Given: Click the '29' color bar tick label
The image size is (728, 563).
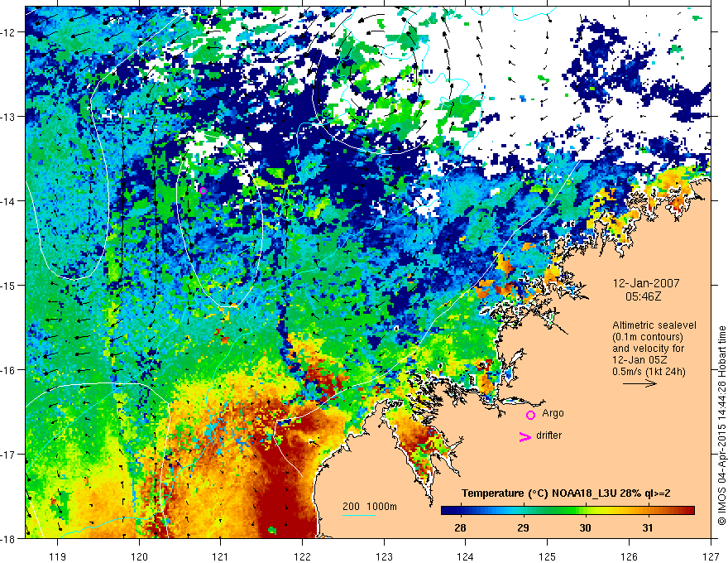Looking at the screenshot, I should tap(523, 527).
